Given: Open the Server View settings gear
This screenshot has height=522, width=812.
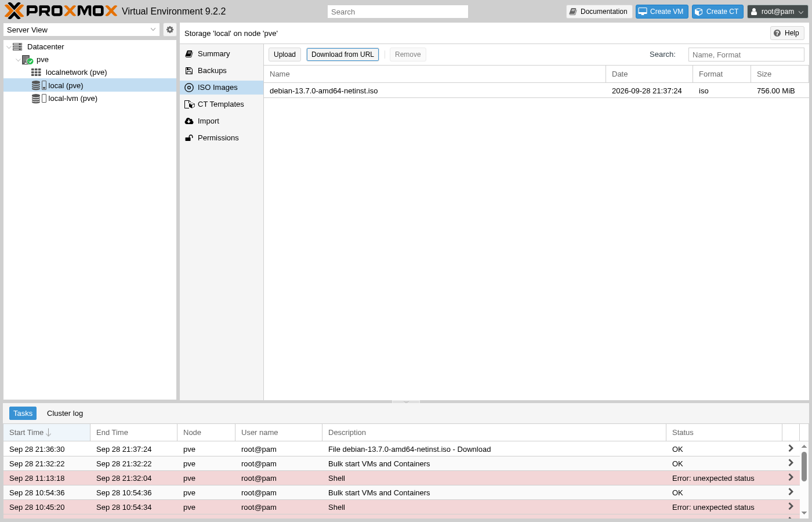Looking at the screenshot, I should 170,30.
